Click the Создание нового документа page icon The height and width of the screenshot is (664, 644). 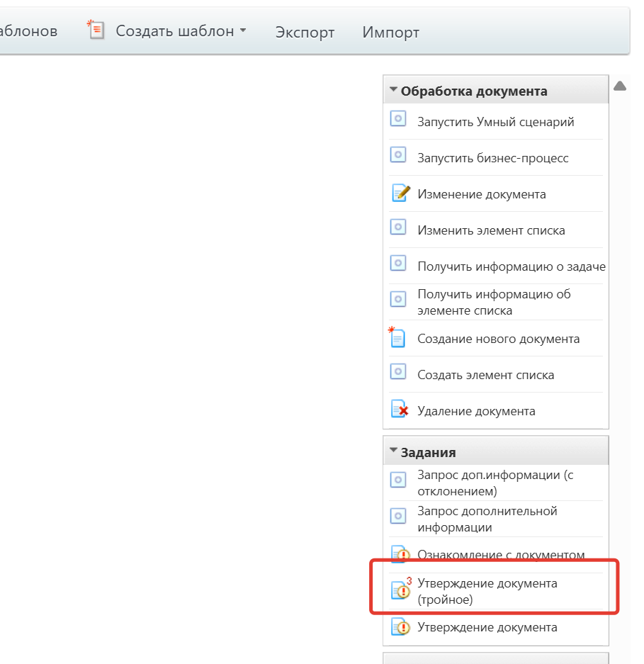pyautogui.click(x=397, y=337)
